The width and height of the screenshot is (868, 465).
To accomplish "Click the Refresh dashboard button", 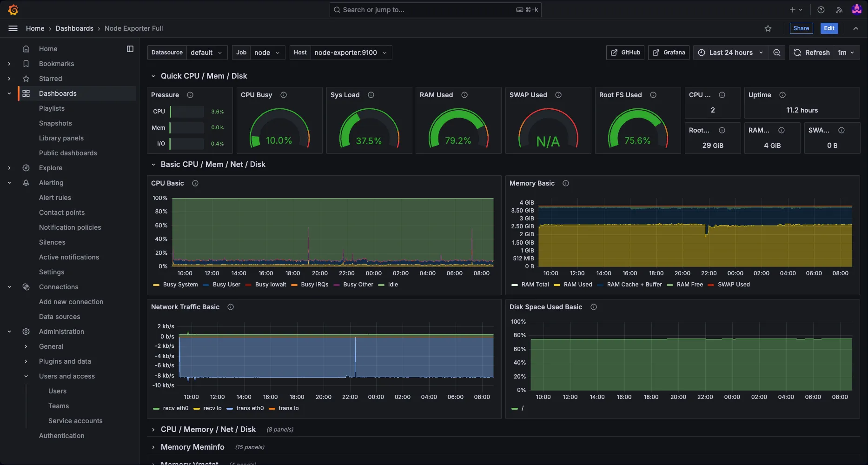I will coord(812,53).
